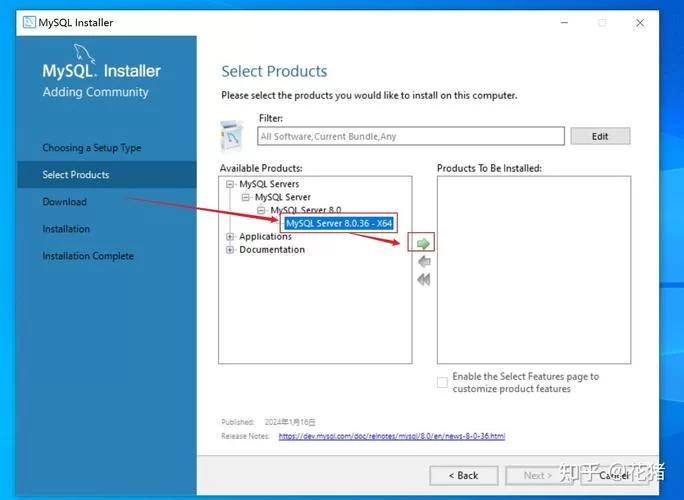The image size is (684, 500).
Task: Click the green add-product arrow
Action: [x=423, y=243]
